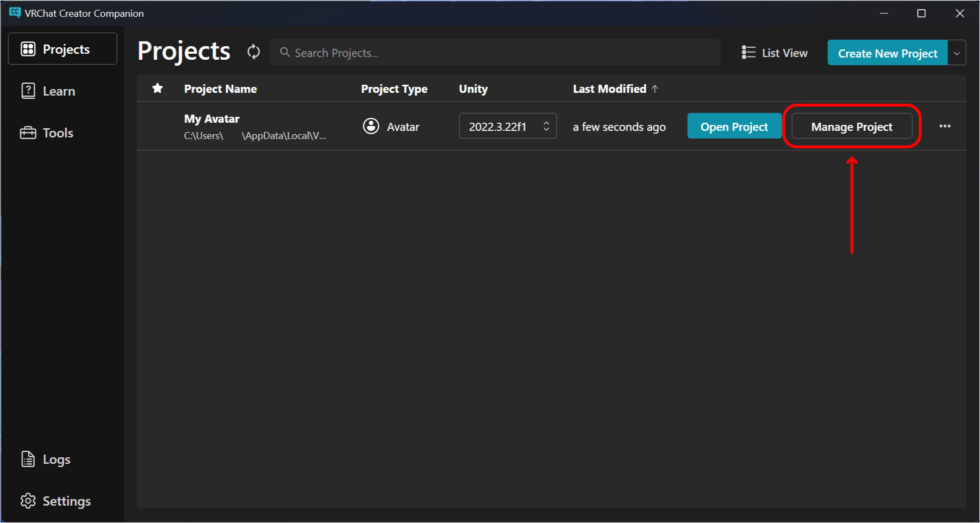The image size is (980, 523).
Task: Open Unity version 2022.3.22f1 dropdown
Action: click(508, 126)
